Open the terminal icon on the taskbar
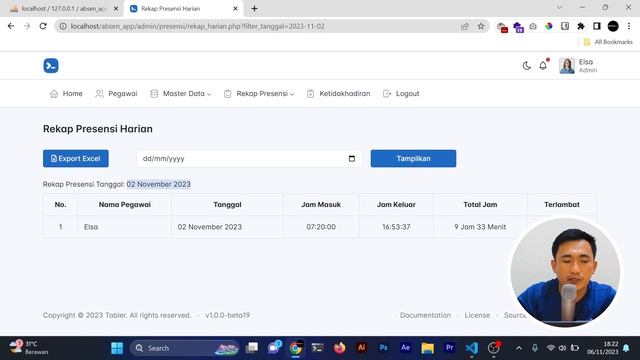 318,348
